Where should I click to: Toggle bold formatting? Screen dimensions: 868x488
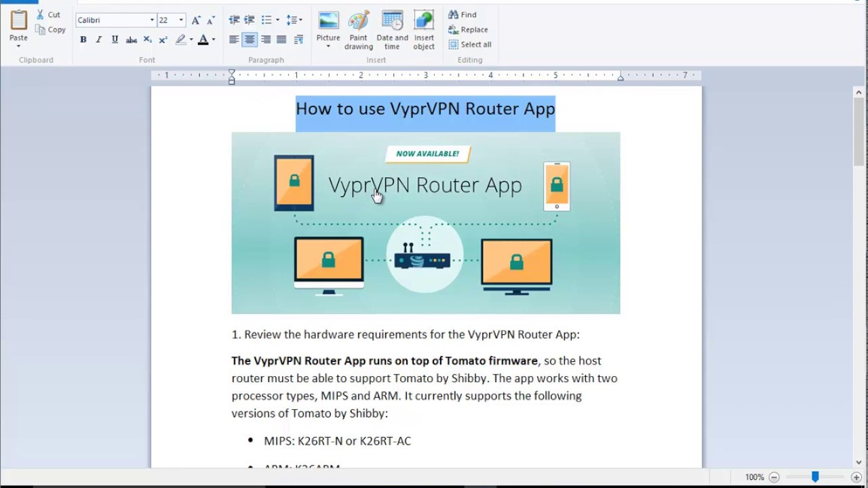pyautogui.click(x=83, y=40)
